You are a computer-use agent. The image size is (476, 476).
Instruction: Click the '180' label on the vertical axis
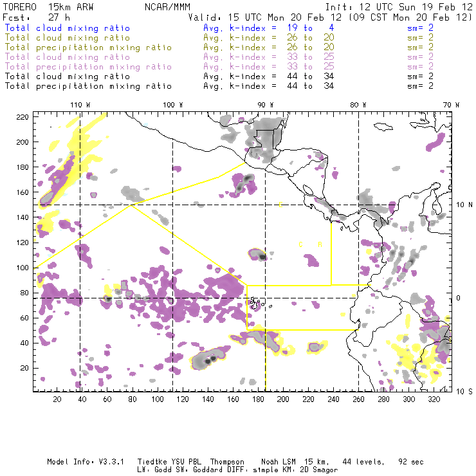coord(23,167)
